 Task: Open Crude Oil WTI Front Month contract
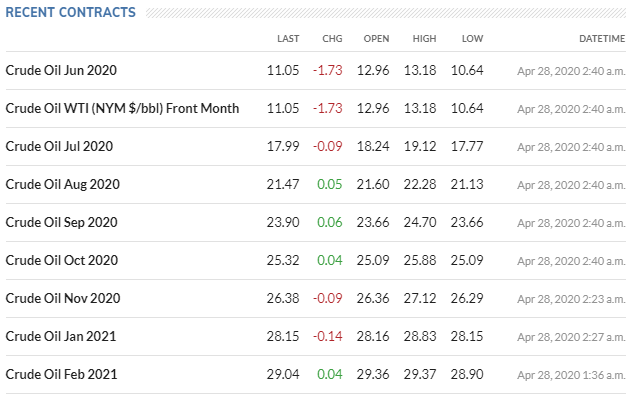click(x=122, y=108)
